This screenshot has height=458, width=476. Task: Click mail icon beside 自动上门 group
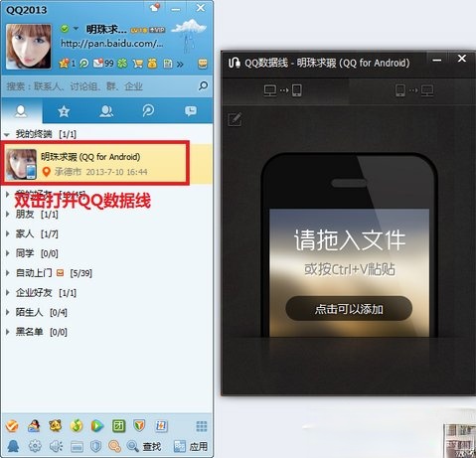pyautogui.click(x=60, y=273)
